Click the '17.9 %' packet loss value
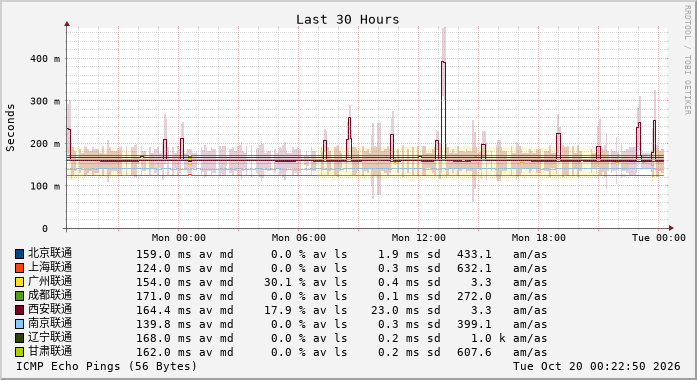The image size is (697, 380). point(285,310)
